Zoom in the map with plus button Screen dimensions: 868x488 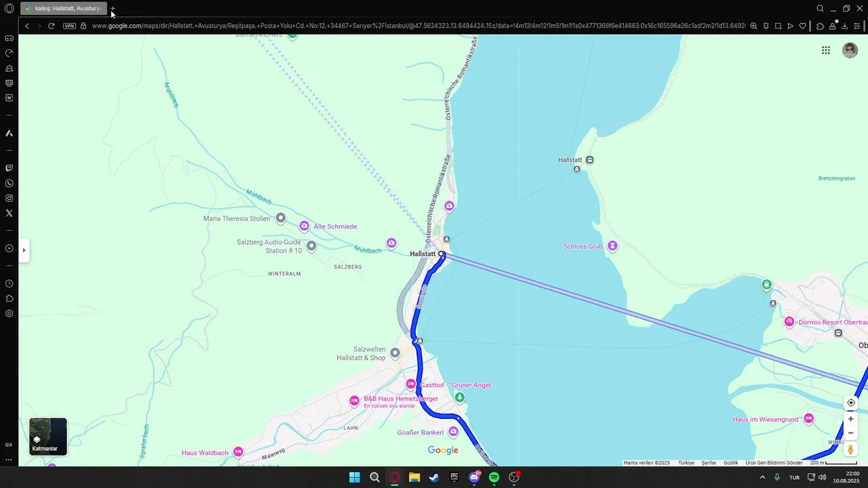pyautogui.click(x=850, y=419)
